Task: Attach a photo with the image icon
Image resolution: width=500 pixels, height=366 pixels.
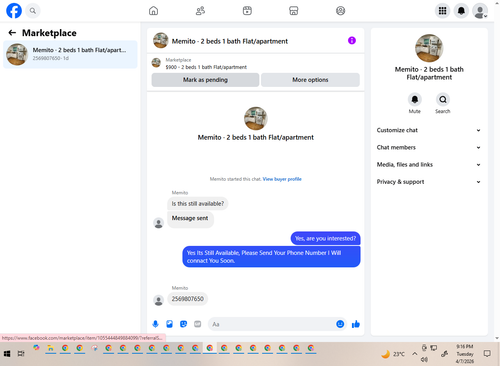Action: pyautogui.click(x=169, y=324)
